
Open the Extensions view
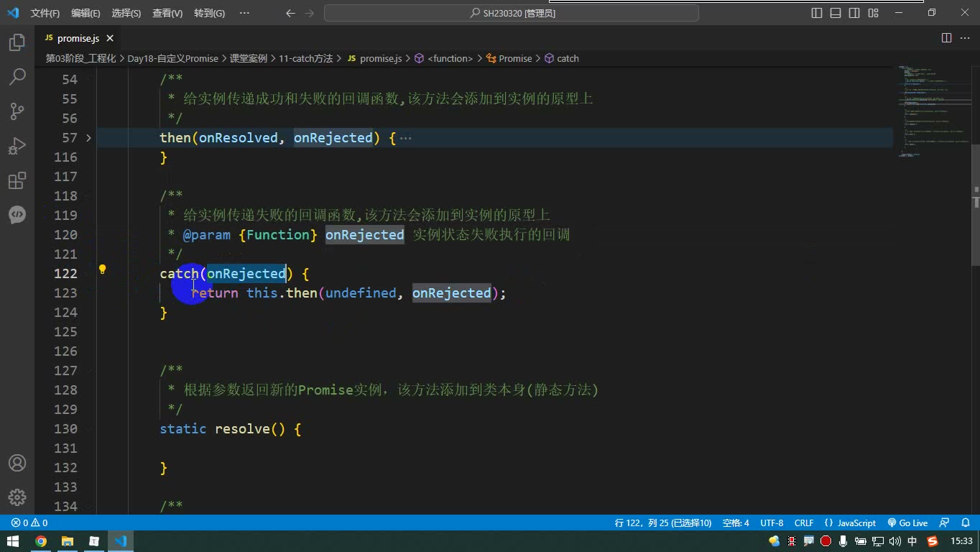point(17,180)
